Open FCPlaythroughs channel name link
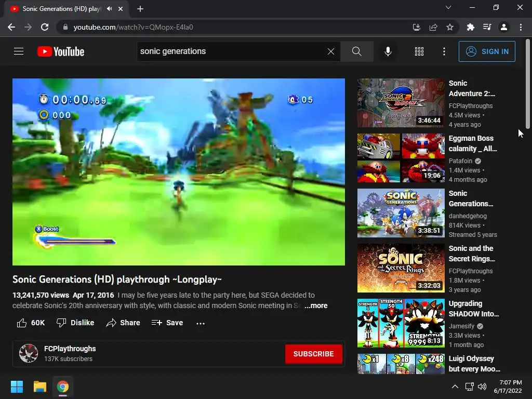 [x=70, y=349]
